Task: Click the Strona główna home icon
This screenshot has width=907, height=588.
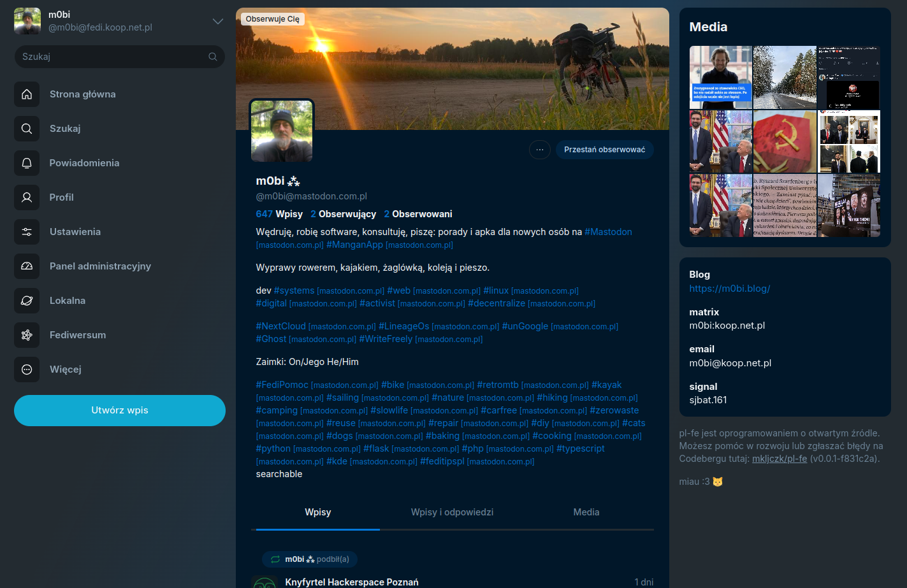Action: (27, 94)
